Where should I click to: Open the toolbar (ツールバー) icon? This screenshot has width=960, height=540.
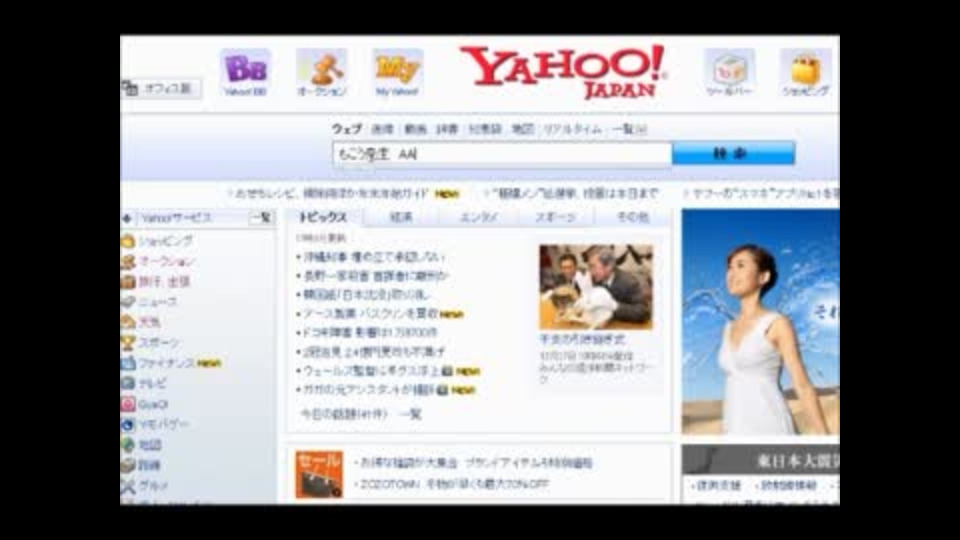pyautogui.click(x=729, y=73)
